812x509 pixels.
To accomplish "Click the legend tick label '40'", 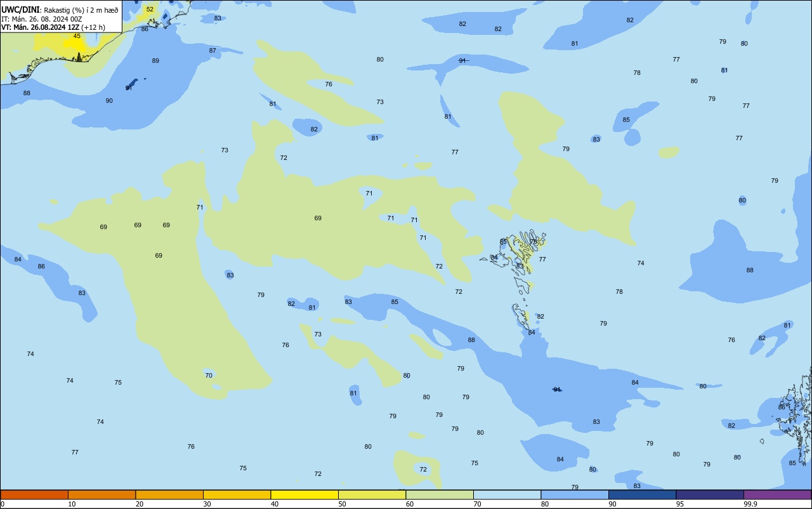I will [x=274, y=504].
